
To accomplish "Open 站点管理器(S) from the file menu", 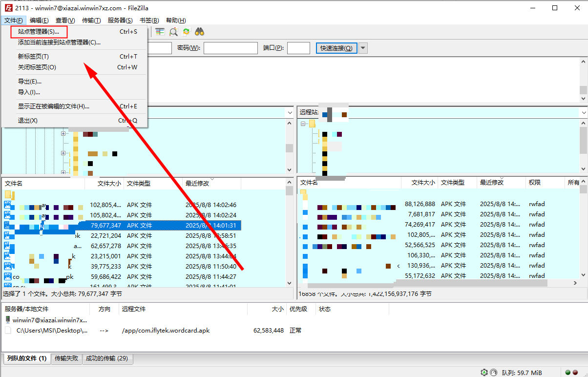I will tap(38, 31).
